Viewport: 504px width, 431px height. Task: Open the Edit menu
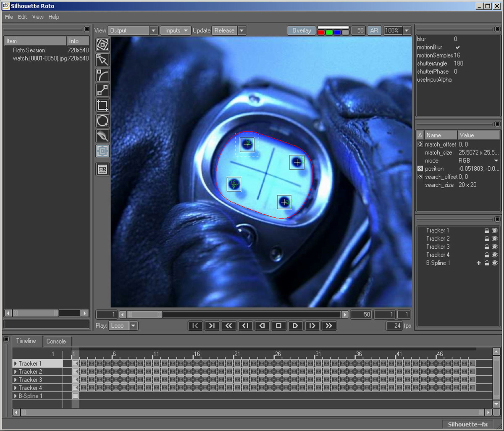coord(23,17)
